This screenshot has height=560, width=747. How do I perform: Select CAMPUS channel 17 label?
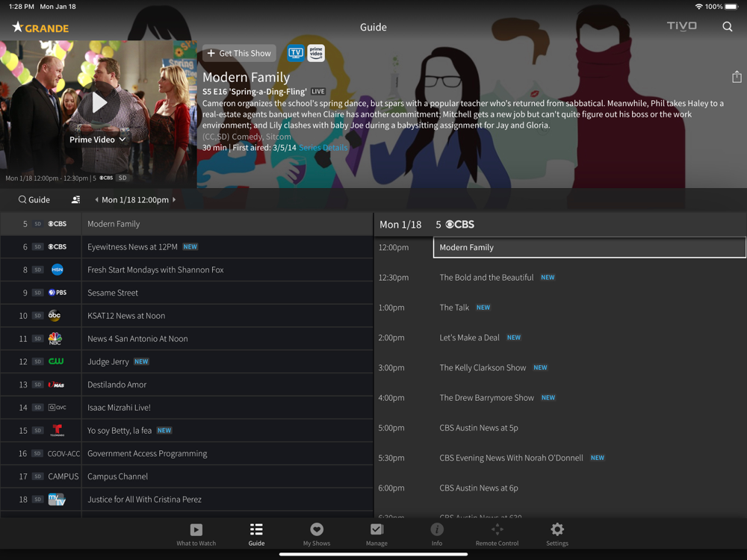pyautogui.click(x=63, y=476)
